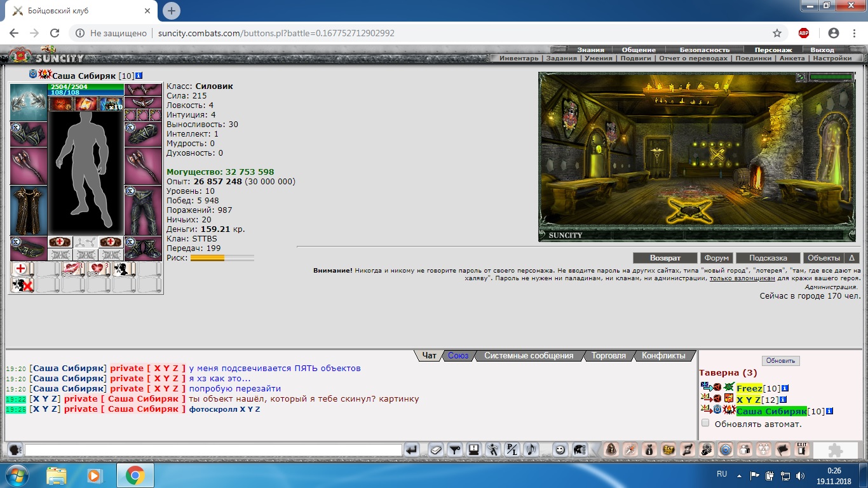The image size is (868, 488).
Task: Click the blue orb icon in bottom toolbar
Action: coord(726,450)
